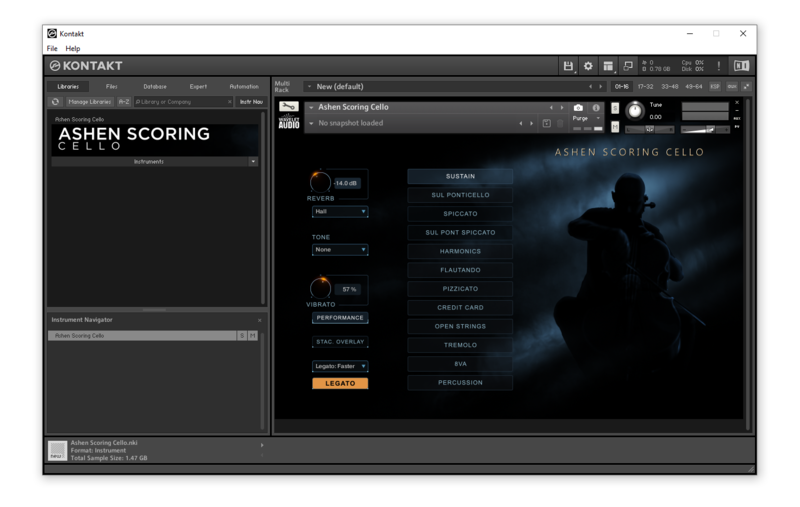Go to previous snapshot arrow
800x507 pixels.
pos(520,123)
